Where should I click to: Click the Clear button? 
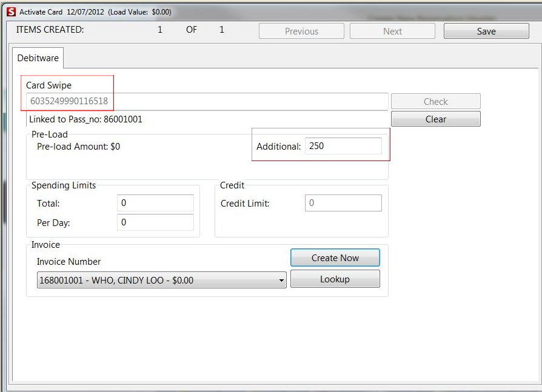tap(435, 119)
